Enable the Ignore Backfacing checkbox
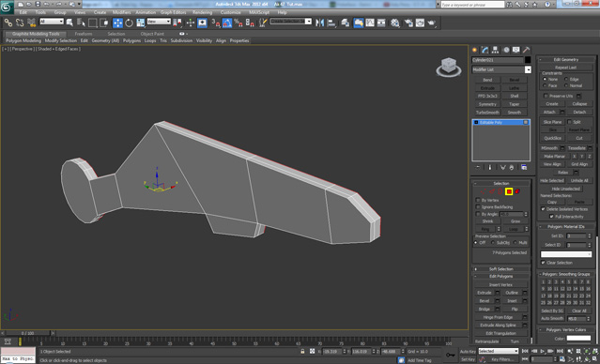This screenshot has height=364, width=600. [478, 207]
